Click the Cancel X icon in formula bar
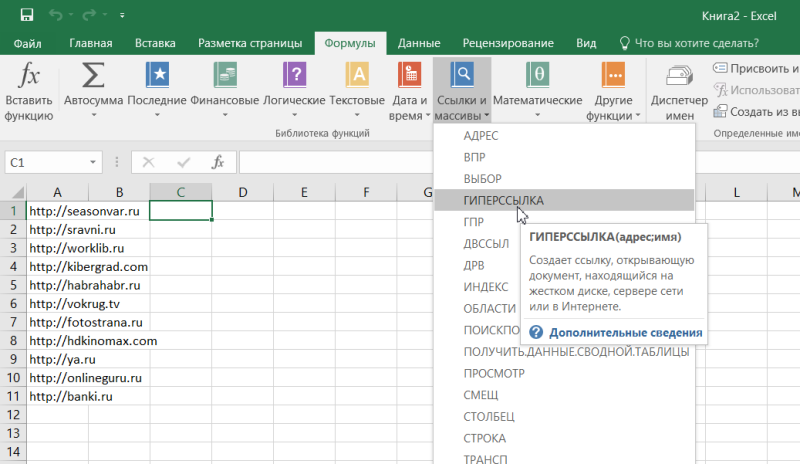The height and width of the screenshot is (464, 800). coord(148,162)
